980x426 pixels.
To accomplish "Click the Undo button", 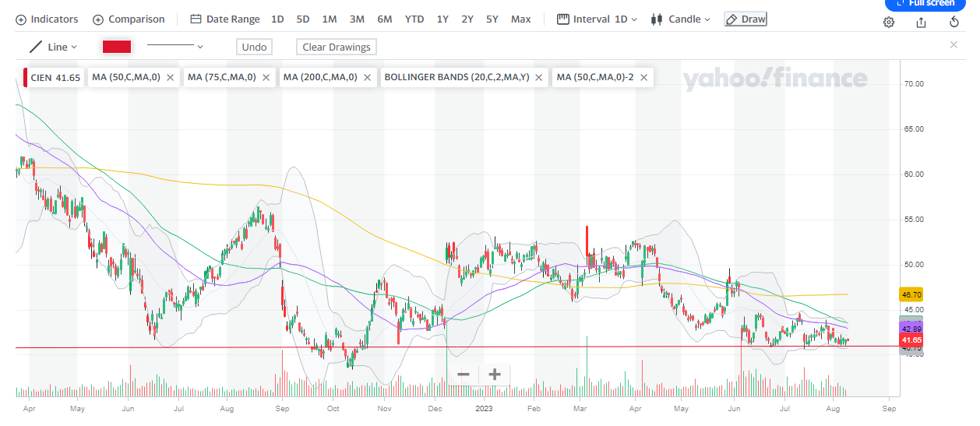I will click(x=254, y=47).
